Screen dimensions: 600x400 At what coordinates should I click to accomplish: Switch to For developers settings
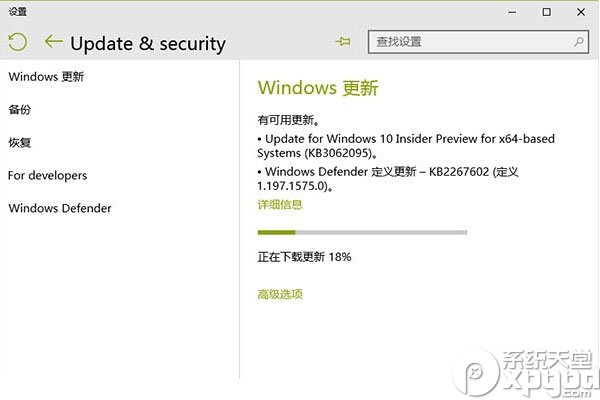tap(47, 175)
